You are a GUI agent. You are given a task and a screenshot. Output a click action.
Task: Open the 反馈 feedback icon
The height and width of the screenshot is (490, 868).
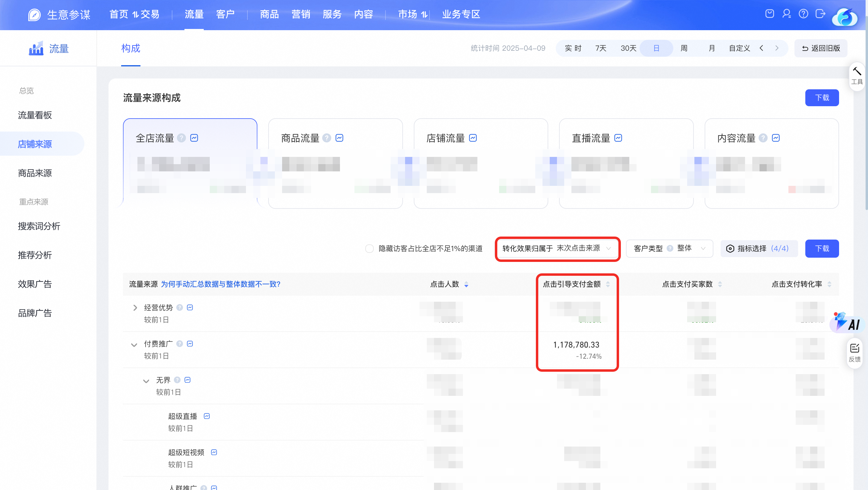[854, 353]
